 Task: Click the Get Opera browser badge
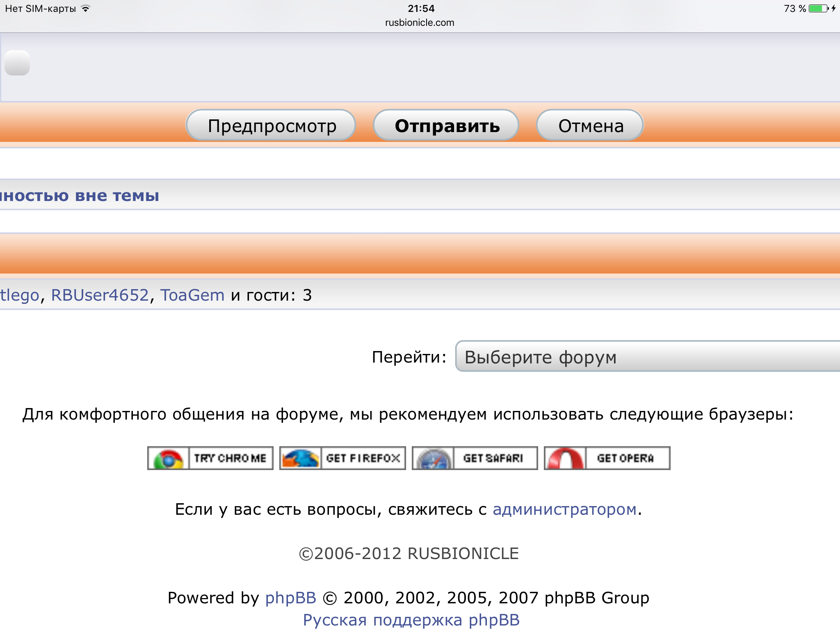[607, 458]
